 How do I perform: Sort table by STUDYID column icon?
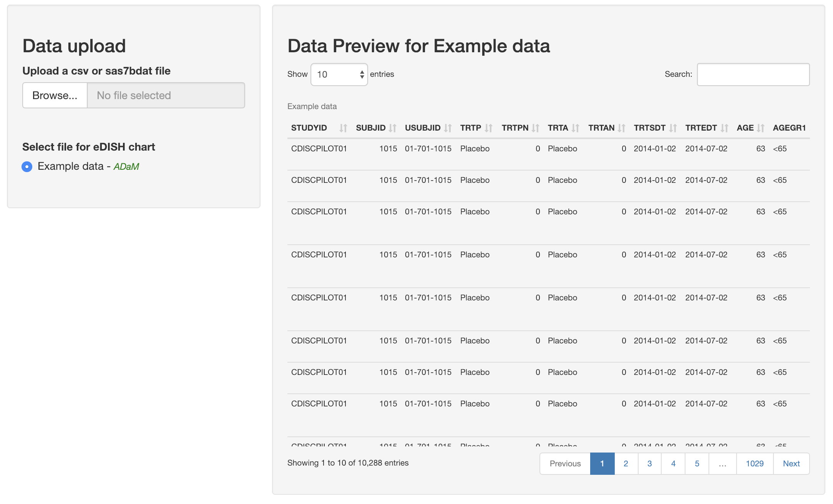[x=343, y=128]
